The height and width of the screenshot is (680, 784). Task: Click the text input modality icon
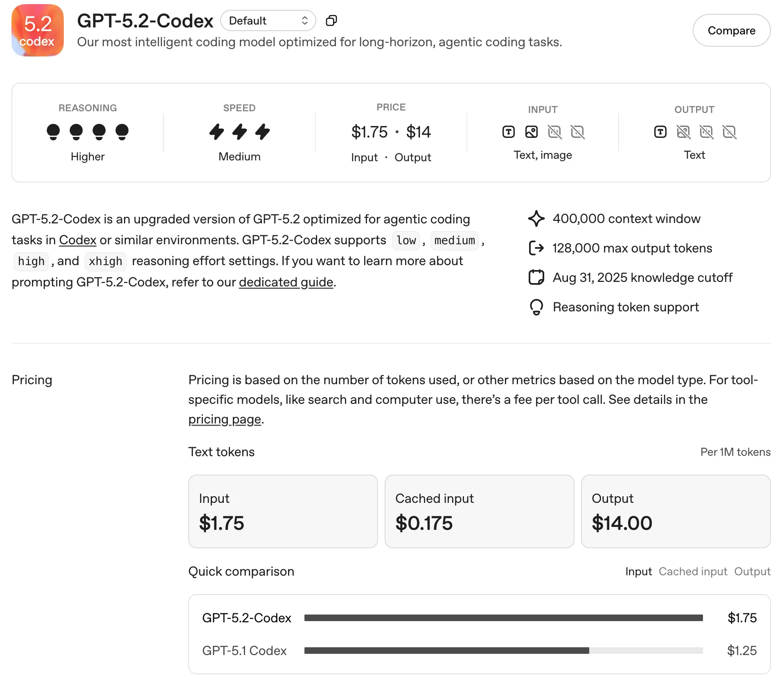tap(508, 132)
